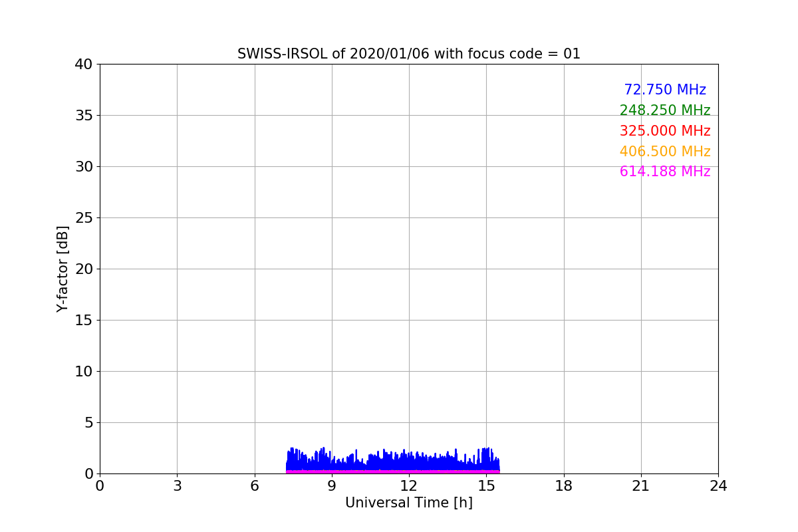Select the 72.750 MHz legend label
The height and width of the screenshot is (532, 798).
tap(665, 90)
